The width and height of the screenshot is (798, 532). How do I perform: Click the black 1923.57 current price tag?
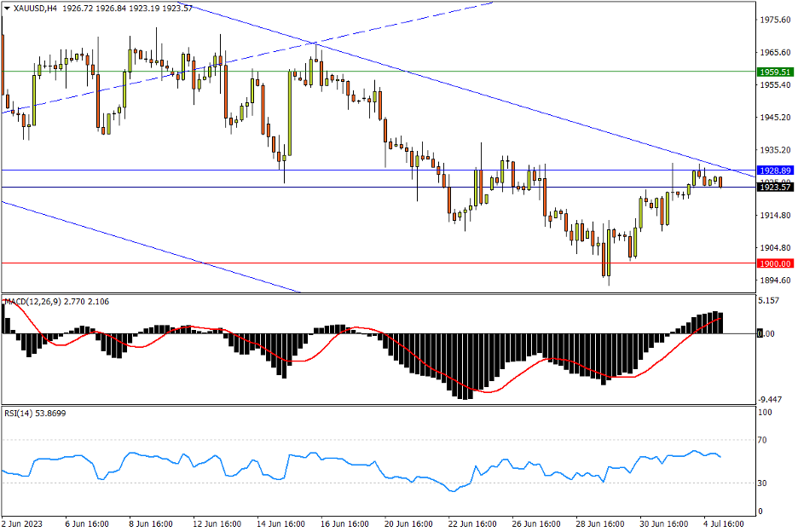[x=776, y=188]
